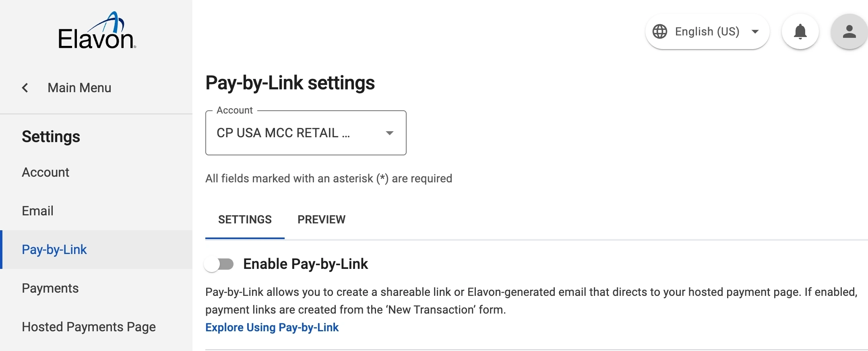Open the English (US) language dropdown
868x351 pixels.
coord(707,31)
